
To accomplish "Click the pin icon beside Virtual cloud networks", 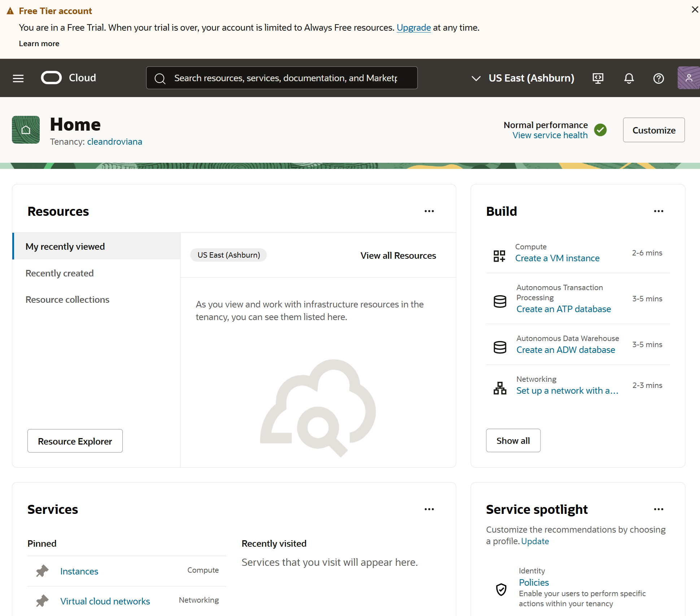I will click(x=42, y=601).
